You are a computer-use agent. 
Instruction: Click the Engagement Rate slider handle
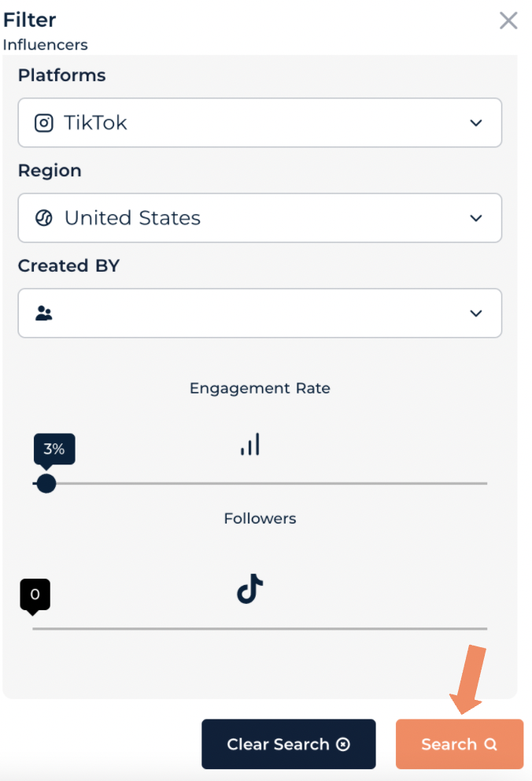[46, 483]
